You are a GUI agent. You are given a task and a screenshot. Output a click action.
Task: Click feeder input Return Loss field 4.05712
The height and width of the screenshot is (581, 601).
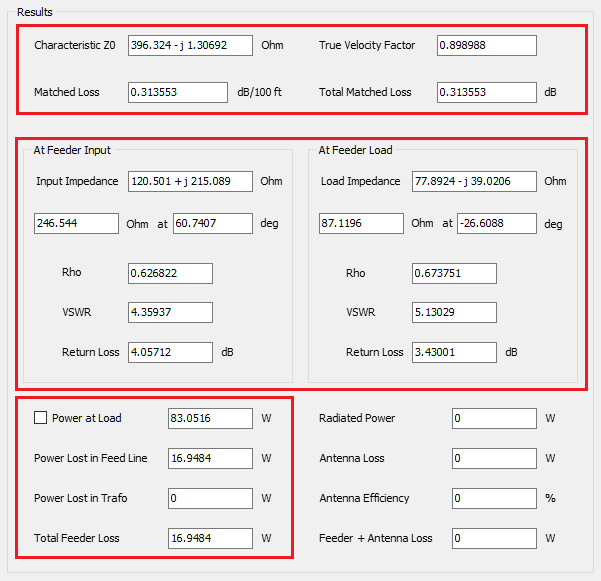pyautogui.click(x=170, y=352)
